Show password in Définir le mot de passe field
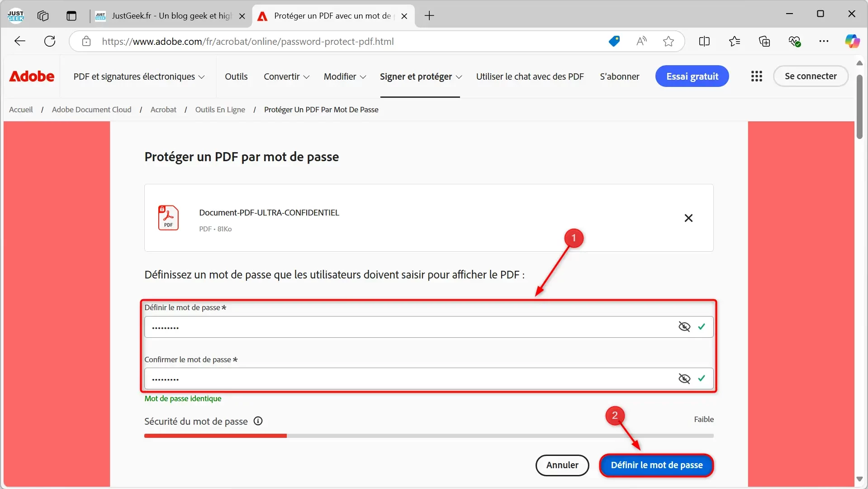 click(684, 327)
